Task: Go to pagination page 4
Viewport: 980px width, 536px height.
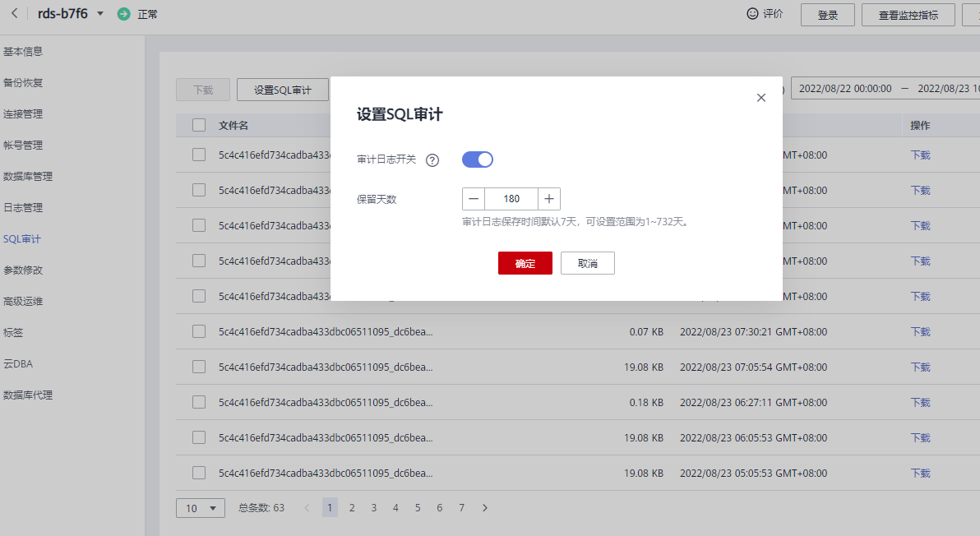Action: (x=395, y=508)
